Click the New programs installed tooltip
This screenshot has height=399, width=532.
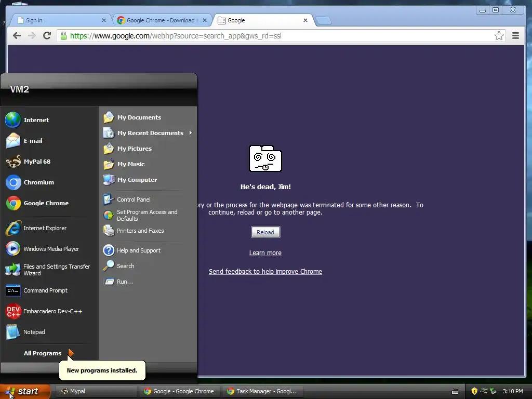coord(102,370)
